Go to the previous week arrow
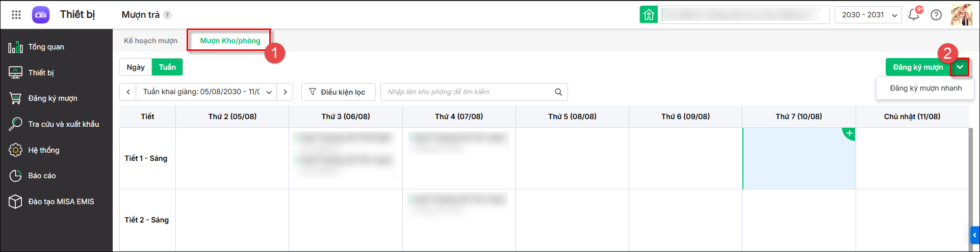Screen dimensions: 980x252 tap(128, 92)
